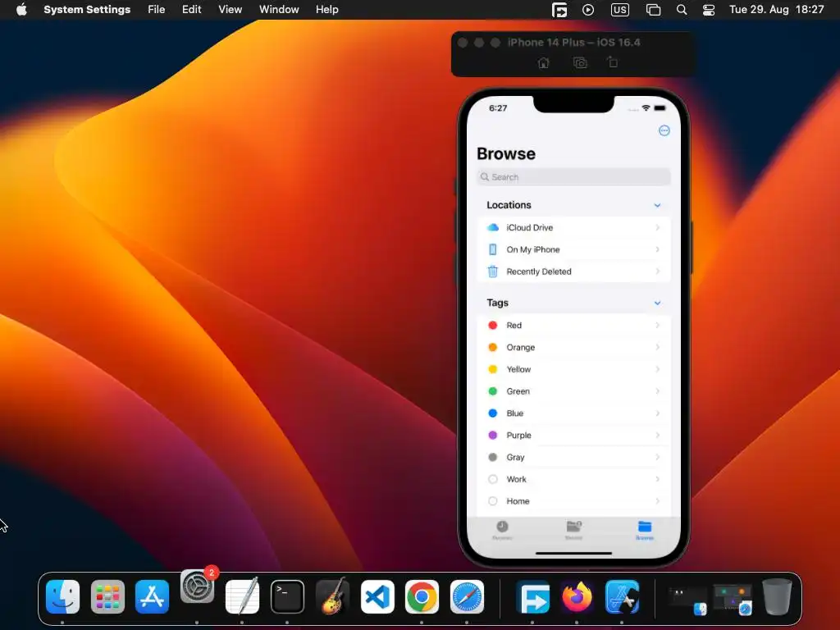
Task: Open Visual Studio Code from the Dock
Action: tap(377, 597)
